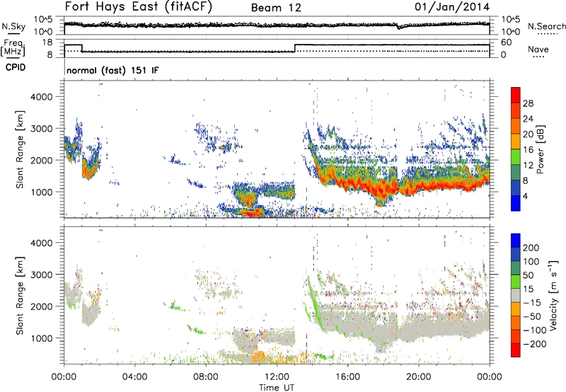Click the 'N.Search' legend label
The image size is (566, 392).
coord(546,26)
